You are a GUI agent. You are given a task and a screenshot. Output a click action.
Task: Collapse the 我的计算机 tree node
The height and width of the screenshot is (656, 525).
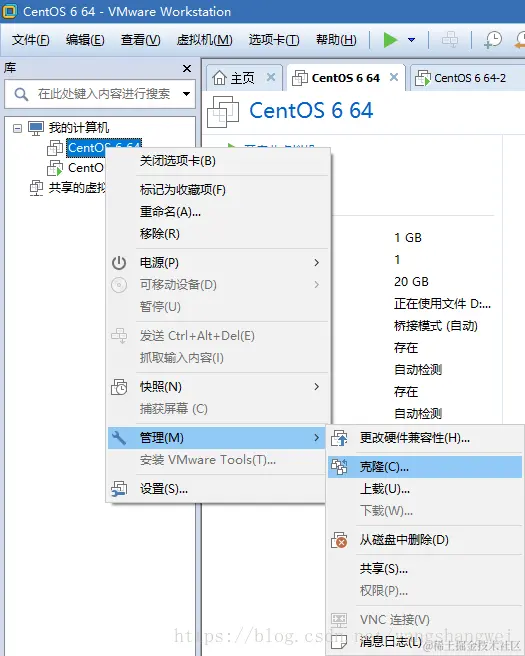click(x=17, y=128)
